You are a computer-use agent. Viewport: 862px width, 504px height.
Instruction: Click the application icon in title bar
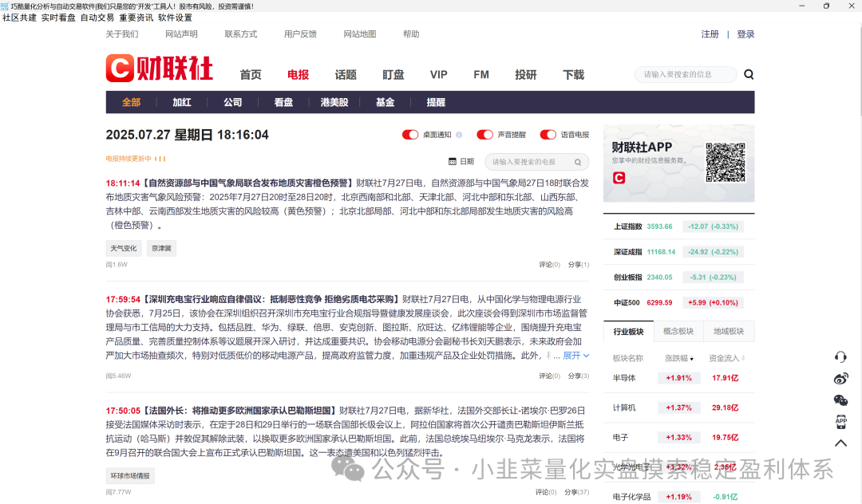[x=5, y=6]
